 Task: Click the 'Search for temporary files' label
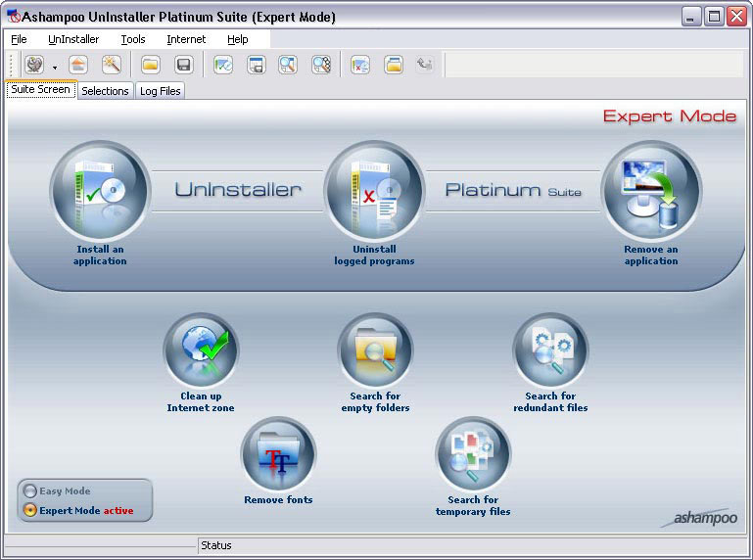coord(473,506)
